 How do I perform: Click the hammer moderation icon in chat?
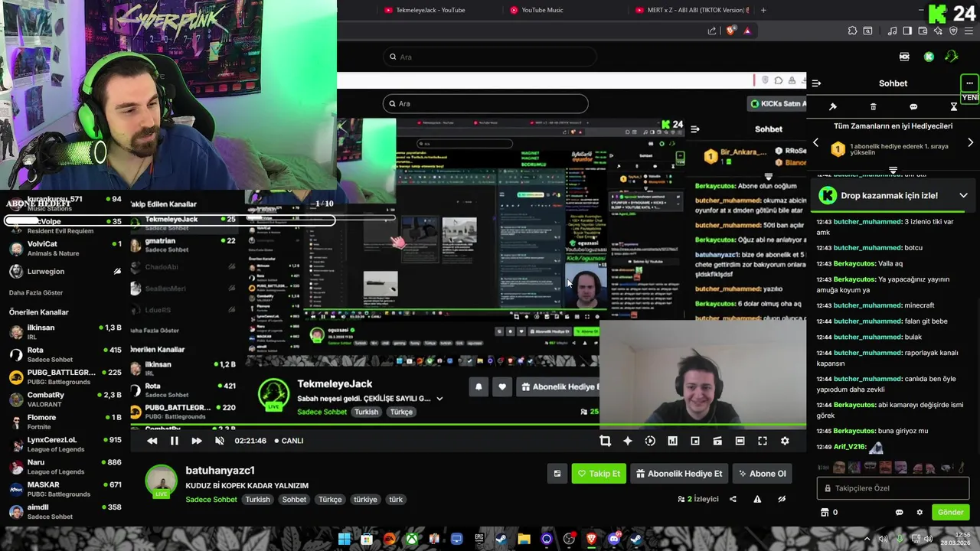tap(833, 106)
